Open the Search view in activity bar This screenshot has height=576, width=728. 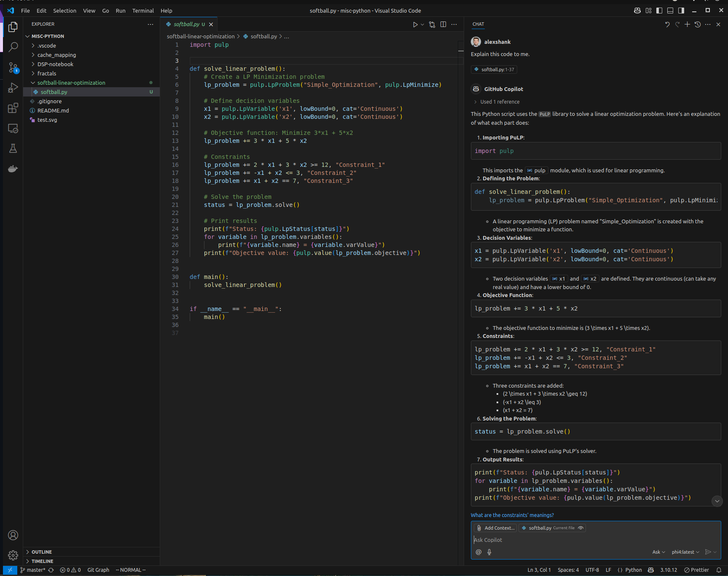pyautogui.click(x=13, y=47)
